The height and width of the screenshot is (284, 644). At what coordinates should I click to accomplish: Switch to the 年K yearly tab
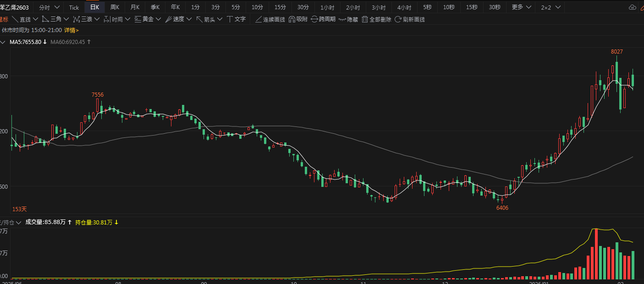(176, 7)
